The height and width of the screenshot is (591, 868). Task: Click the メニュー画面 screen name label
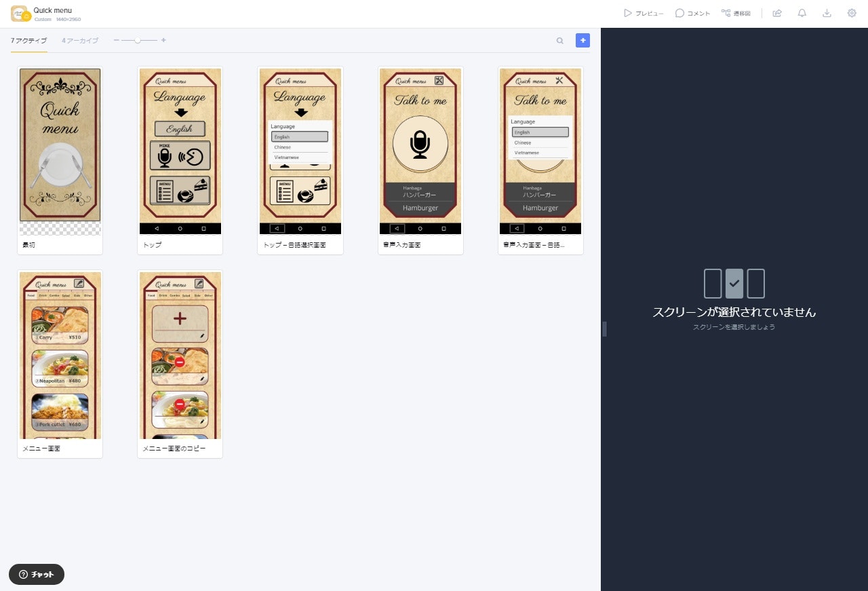41,449
